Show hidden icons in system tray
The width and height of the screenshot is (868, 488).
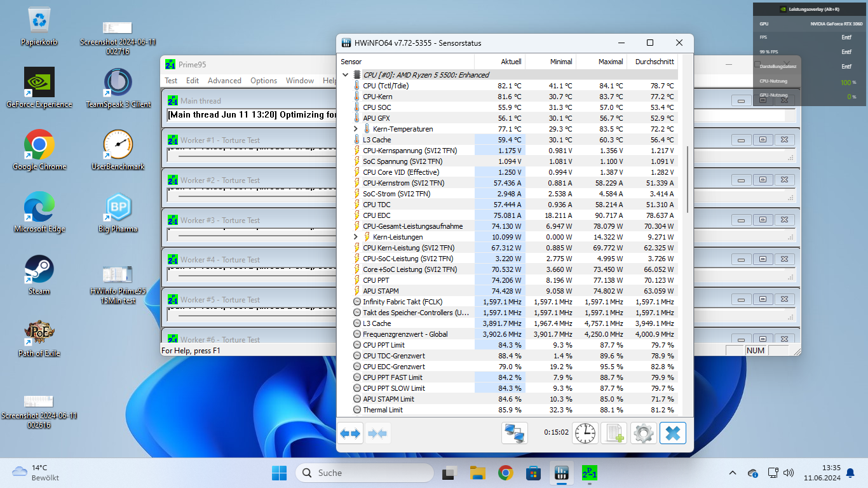point(732,473)
